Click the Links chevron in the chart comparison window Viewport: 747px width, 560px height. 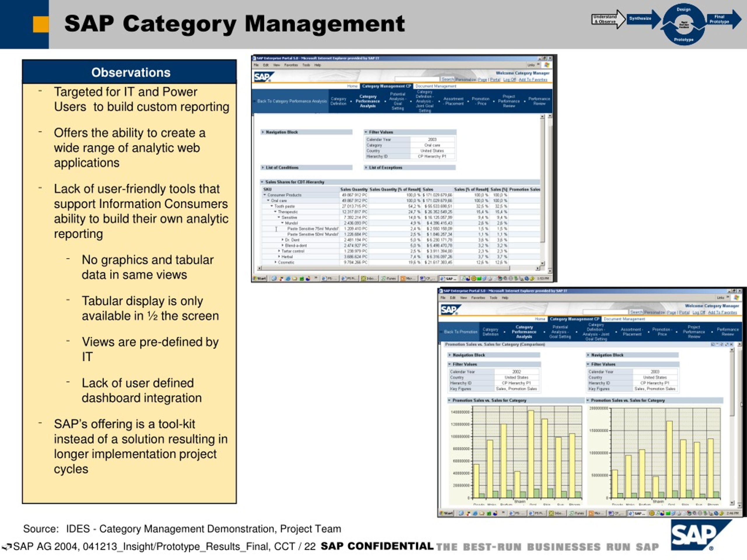[x=728, y=297]
